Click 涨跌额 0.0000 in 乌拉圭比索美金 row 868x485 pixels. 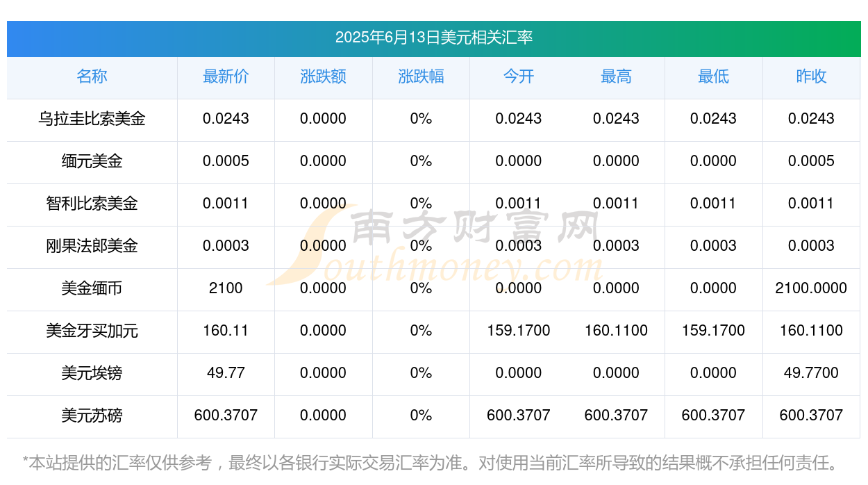click(323, 119)
